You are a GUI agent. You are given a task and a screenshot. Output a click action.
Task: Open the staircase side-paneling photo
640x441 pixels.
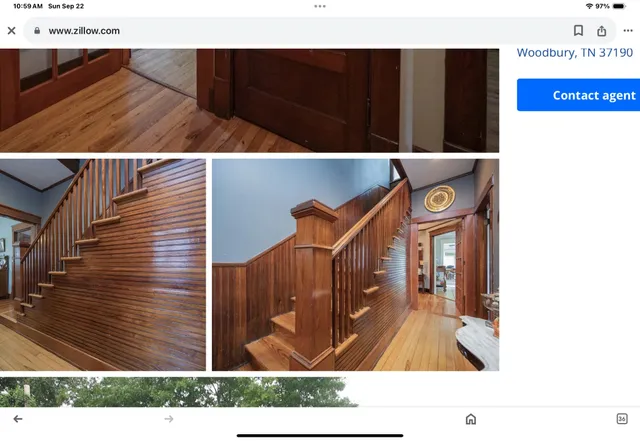pyautogui.click(x=103, y=264)
